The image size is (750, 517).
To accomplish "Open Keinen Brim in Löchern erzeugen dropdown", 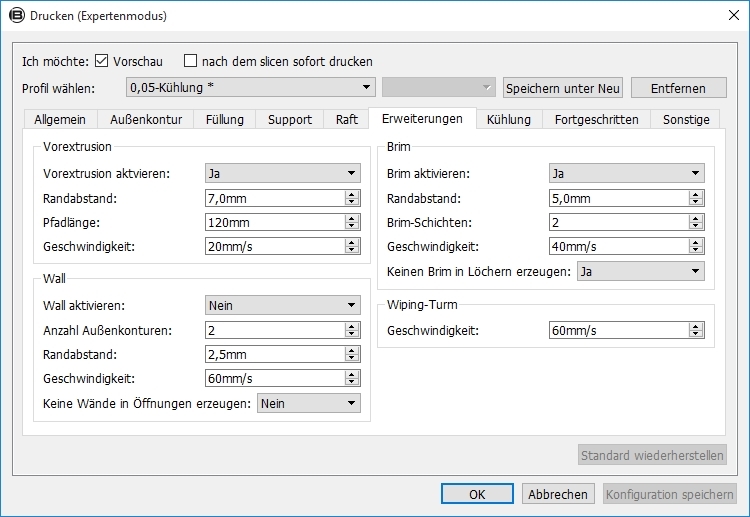I will tap(640, 271).
